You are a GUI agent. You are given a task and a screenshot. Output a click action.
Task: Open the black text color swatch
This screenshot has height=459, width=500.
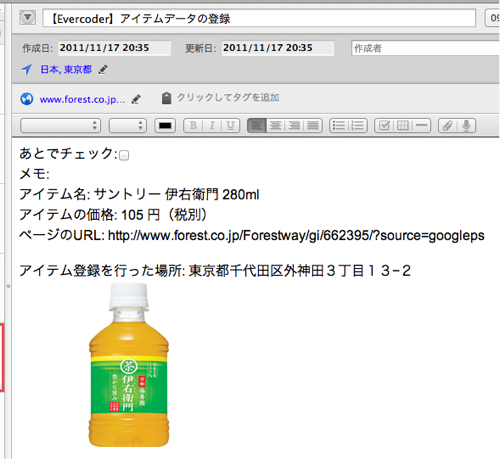[165, 126]
